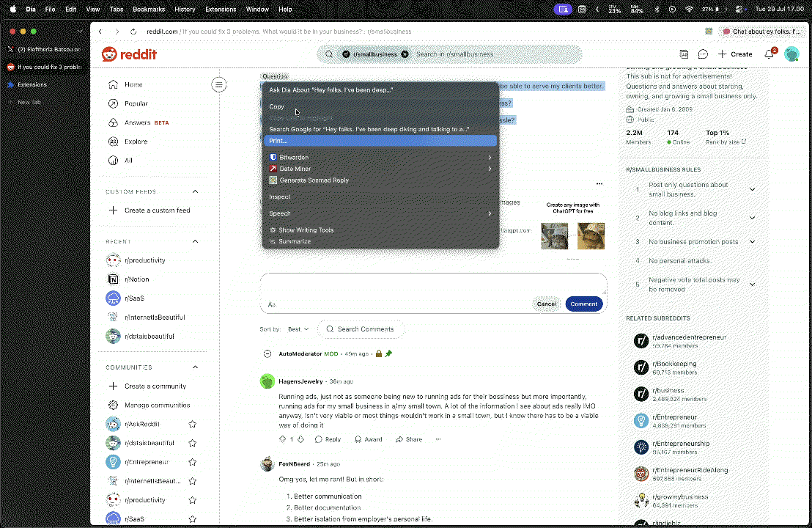812x528 pixels.
Task: Click the Create post button
Action: (x=735, y=54)
